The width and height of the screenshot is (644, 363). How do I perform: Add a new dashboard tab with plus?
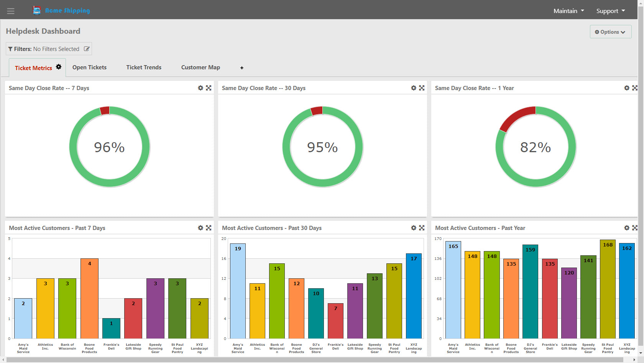point(242,68)
